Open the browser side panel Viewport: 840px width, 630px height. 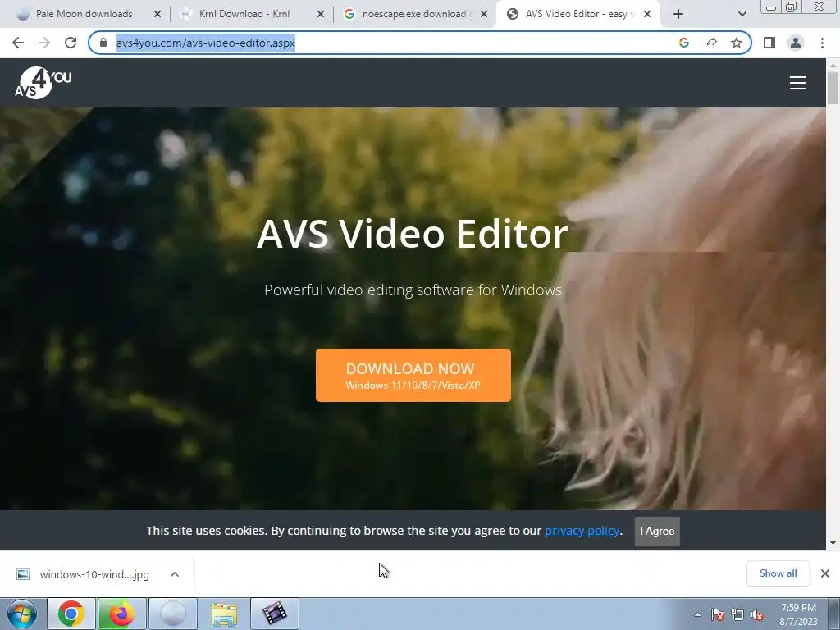[x=769, y=43]
